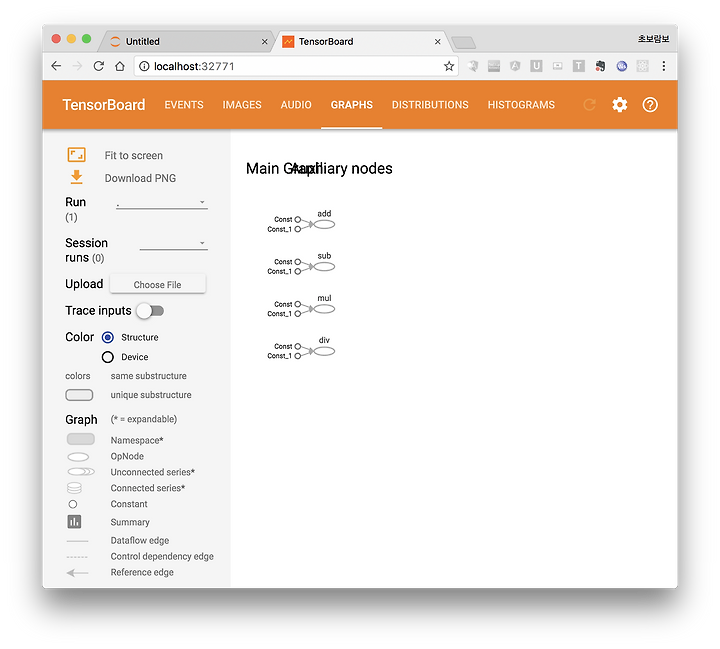Open the Run dropdown
The image size is (720, 649).
[162, 203]
